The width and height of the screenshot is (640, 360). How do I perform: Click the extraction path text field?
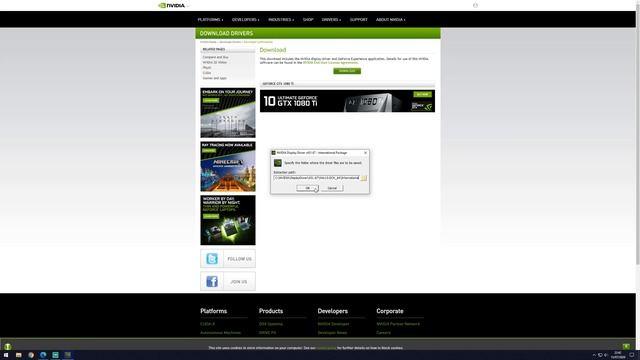pos(316,178)
